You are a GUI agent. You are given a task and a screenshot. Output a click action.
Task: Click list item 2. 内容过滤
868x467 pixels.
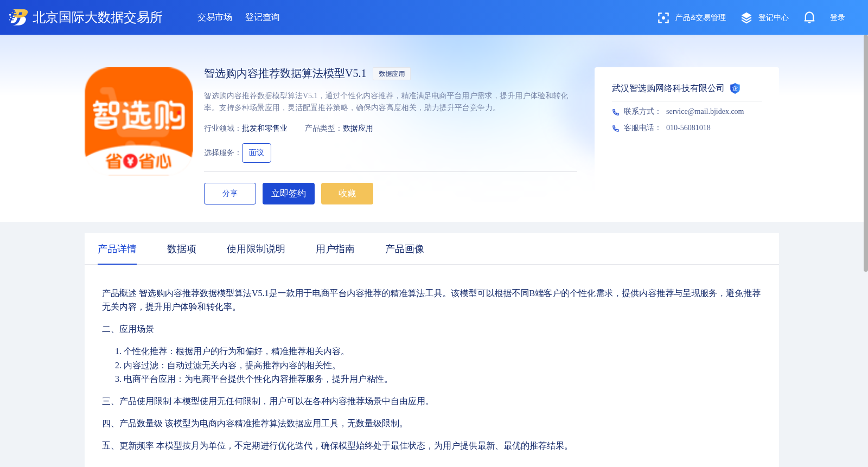pyautogui.click(x=228, y=366)
